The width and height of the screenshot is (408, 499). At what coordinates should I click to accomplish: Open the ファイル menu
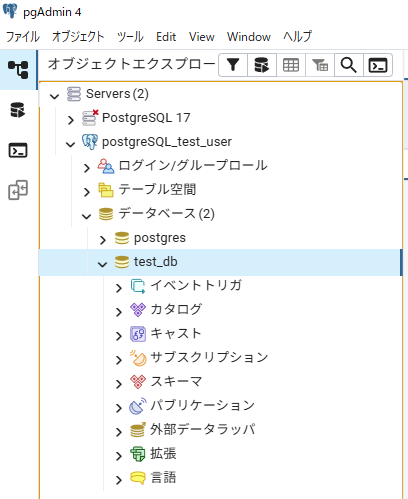tap(23, 37)
